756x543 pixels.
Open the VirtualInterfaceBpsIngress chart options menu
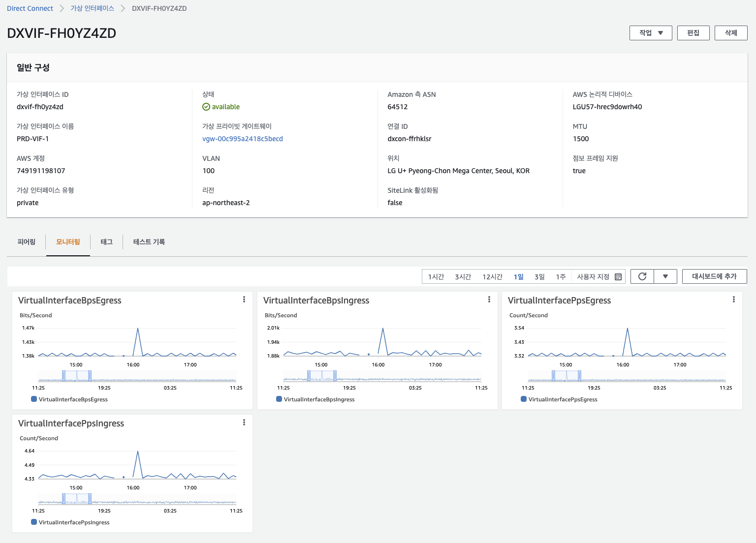click(x=489, y=300)
